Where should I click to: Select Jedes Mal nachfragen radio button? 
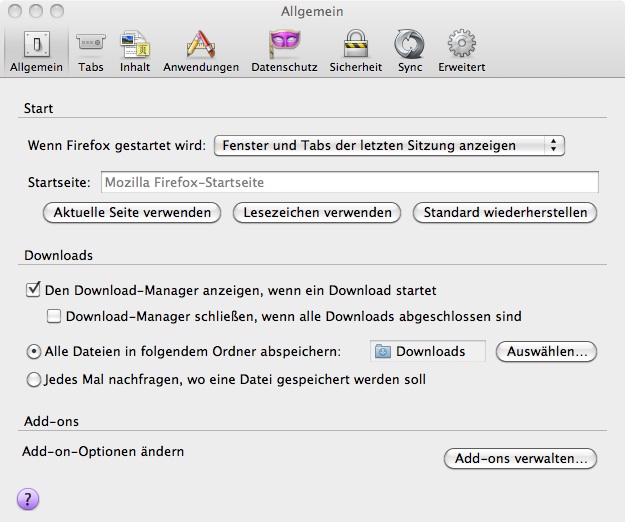click(33, 380)
